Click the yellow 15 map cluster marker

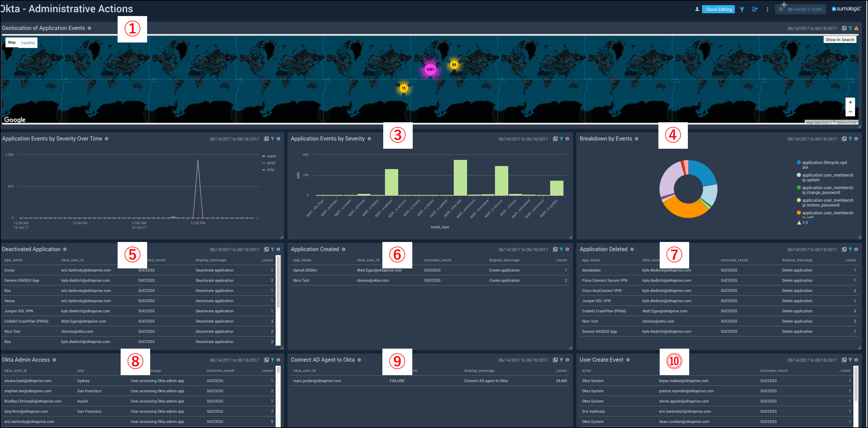[404, 88]
